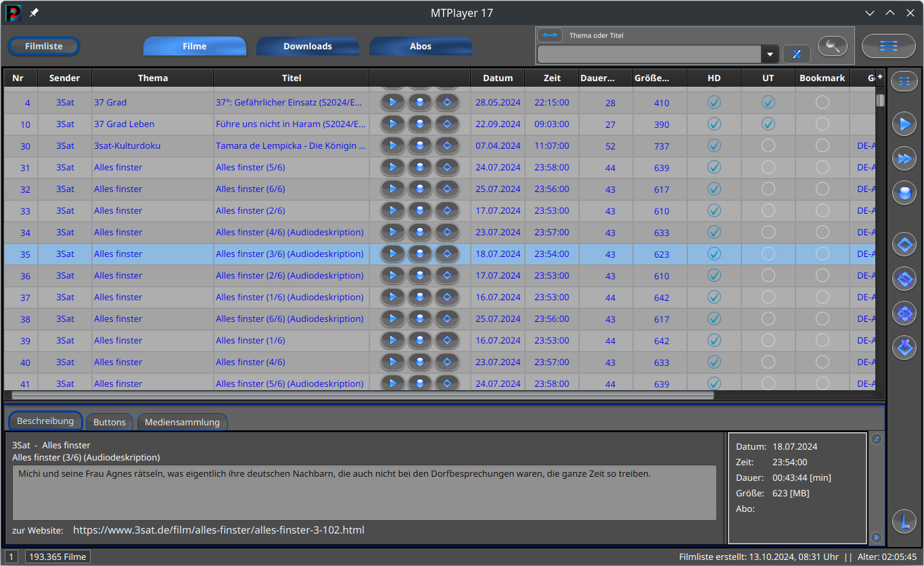Save the film in row 35
Viewport: 924px width, 566px height.
point(420,254)
